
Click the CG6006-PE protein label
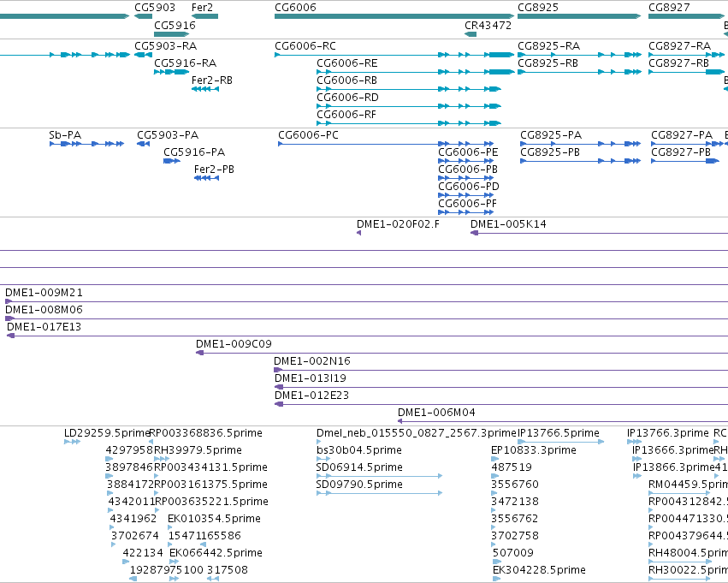tap(468, 152)
